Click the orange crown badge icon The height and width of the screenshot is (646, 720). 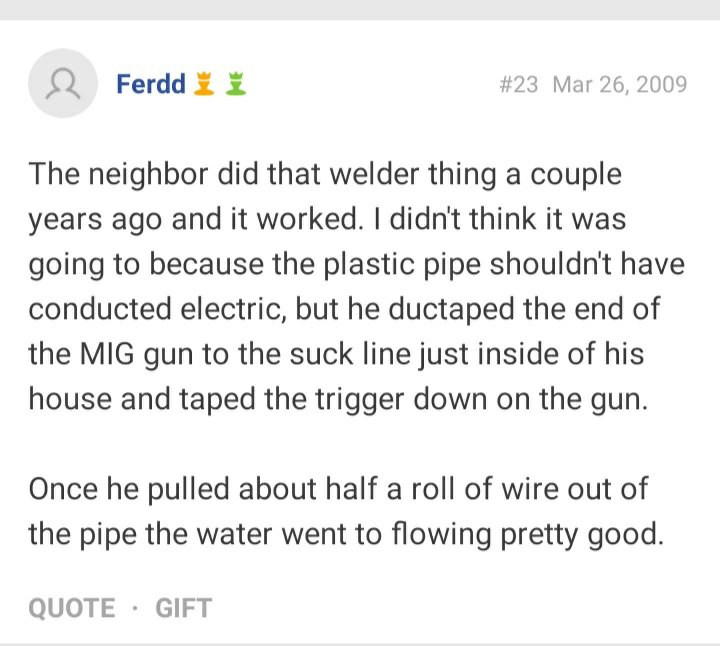[x=204, y=84]
